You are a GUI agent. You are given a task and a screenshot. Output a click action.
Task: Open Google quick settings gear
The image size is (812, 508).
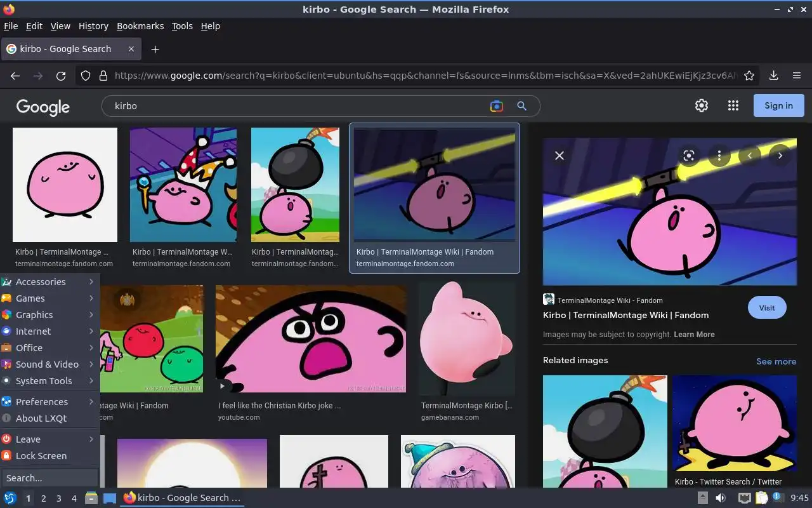pyautogui.click(x=702, y=106)
